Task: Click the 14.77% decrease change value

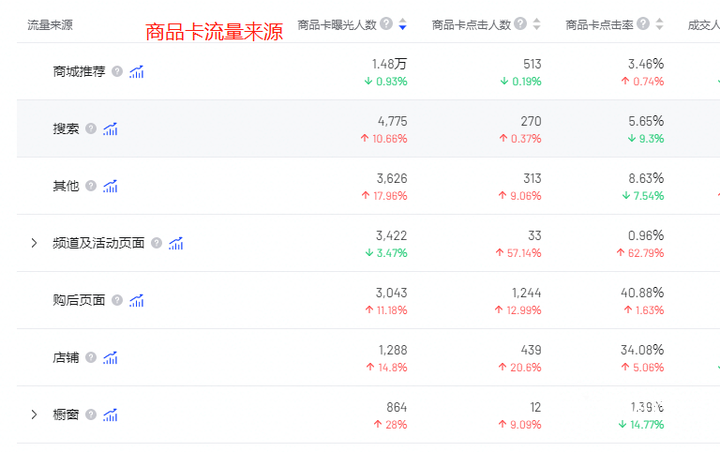Action: tap(647, 425)
